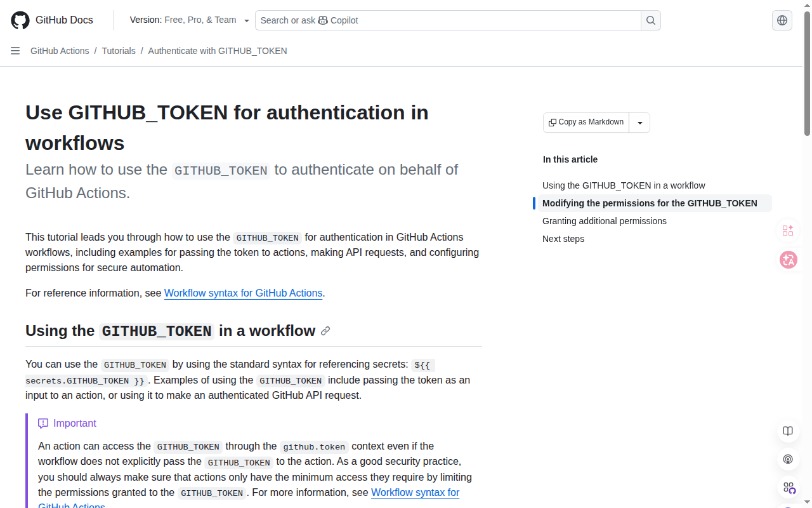Jump to Next steps section
This screenshot has height=508, width=812.
click(563, 239)
